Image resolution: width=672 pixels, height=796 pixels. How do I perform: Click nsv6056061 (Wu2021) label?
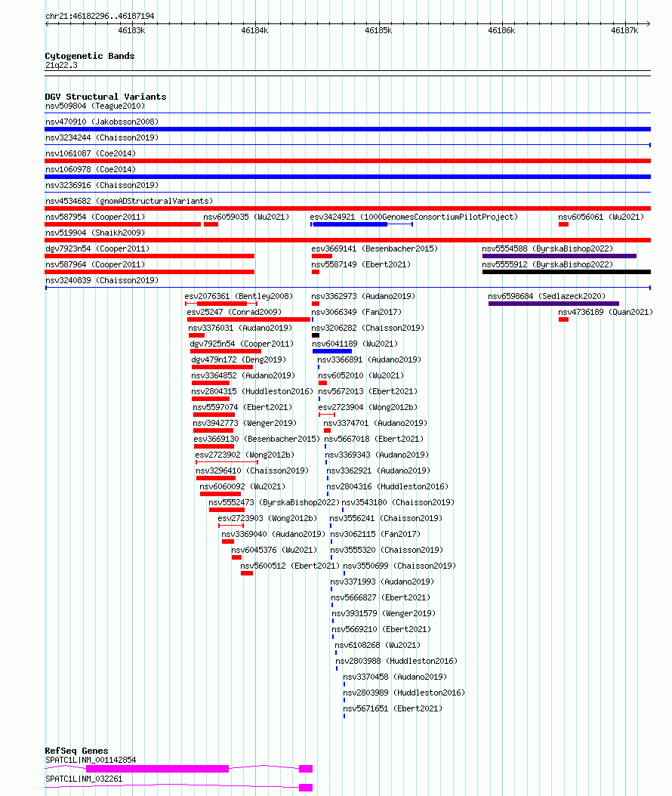click(601, 217)
